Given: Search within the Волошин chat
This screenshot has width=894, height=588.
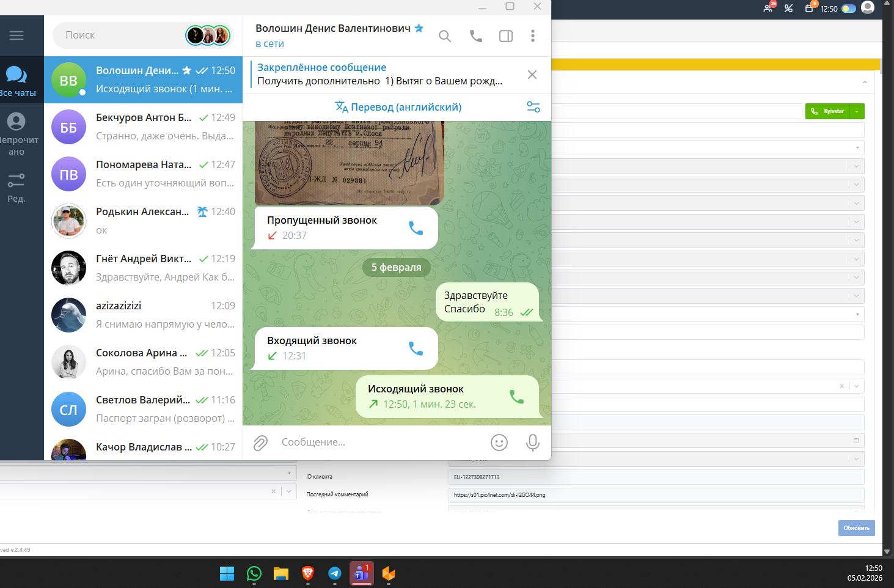Looking at the screenshot, I should pyautogui.click(x=445, y=36).
